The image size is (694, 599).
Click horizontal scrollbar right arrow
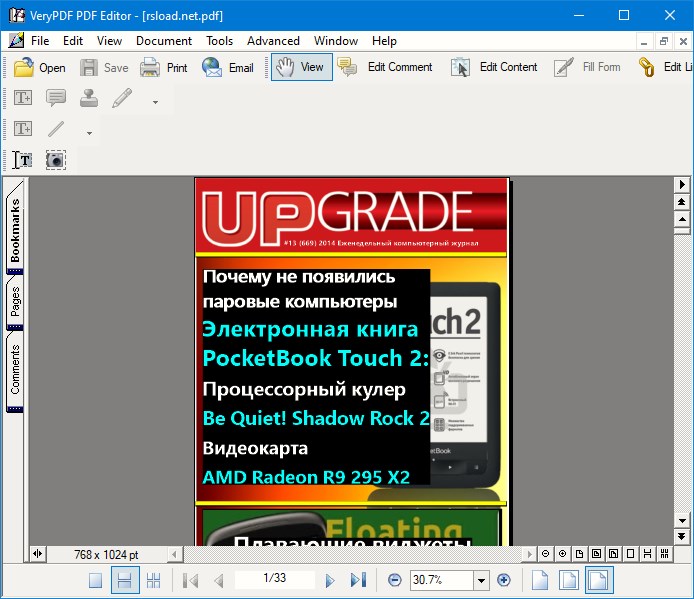(529, 554)
